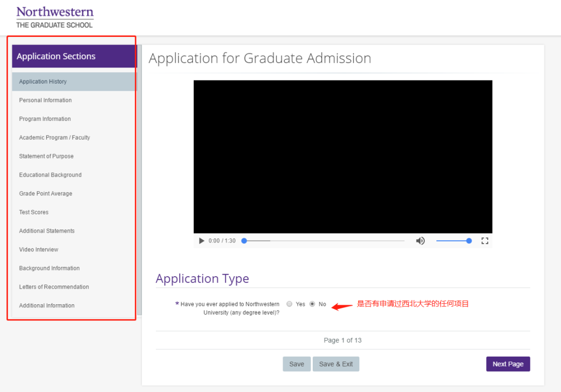Open the Test Scores section
Screen dimensions: 561x392
(33, 212)
